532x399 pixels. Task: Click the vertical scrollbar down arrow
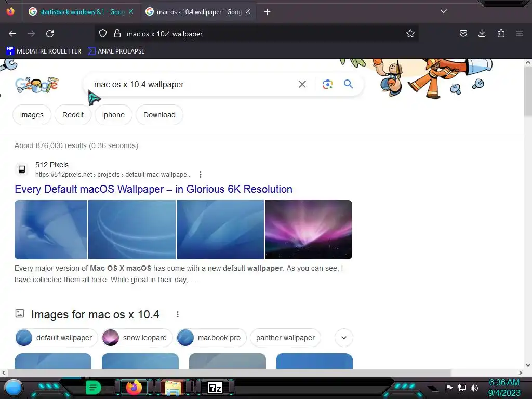pyautogui.click(x=528, y=365)
